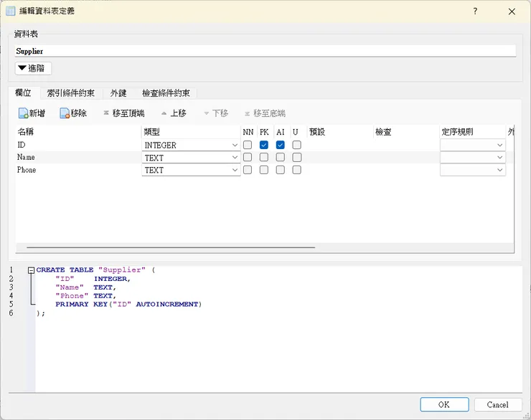Viewport: 531px width, 420px height.
Task: Click the help question mark button
Action: (475, 11)
